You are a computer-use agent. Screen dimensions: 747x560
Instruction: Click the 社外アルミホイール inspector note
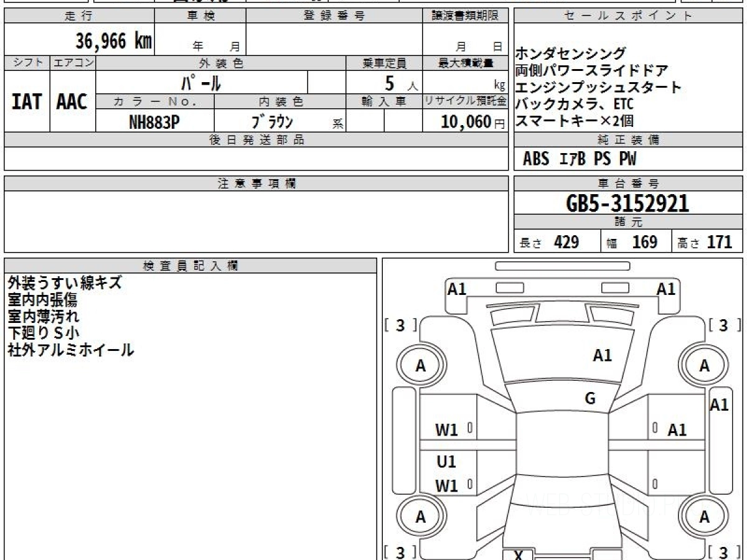pos(70,350)
